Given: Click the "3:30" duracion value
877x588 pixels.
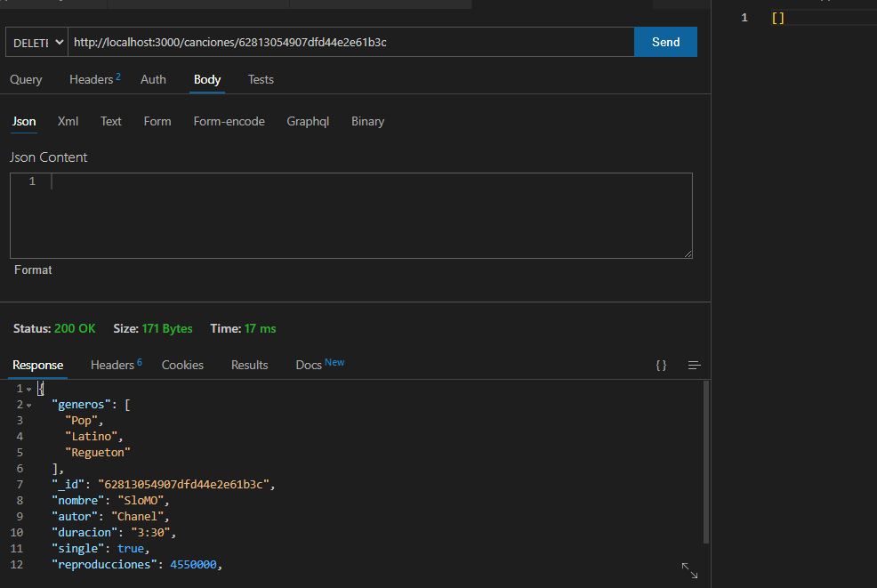Looking at the screenshot, I should coord(150,533).
